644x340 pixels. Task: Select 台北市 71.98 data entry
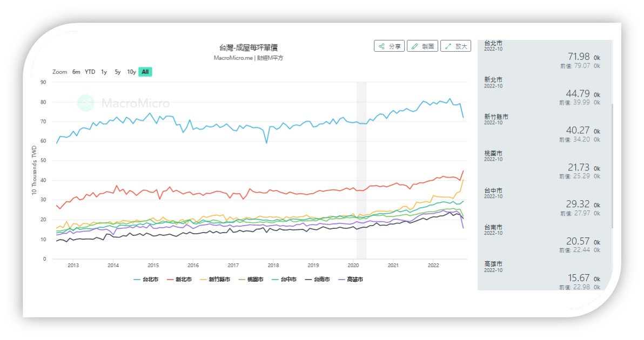pyautogui.click(x=542, y=55)
